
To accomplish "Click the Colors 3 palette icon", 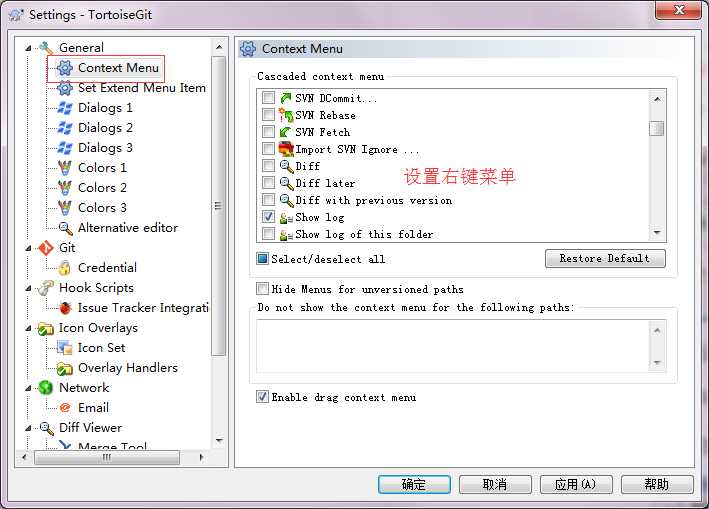I will 65,207.
